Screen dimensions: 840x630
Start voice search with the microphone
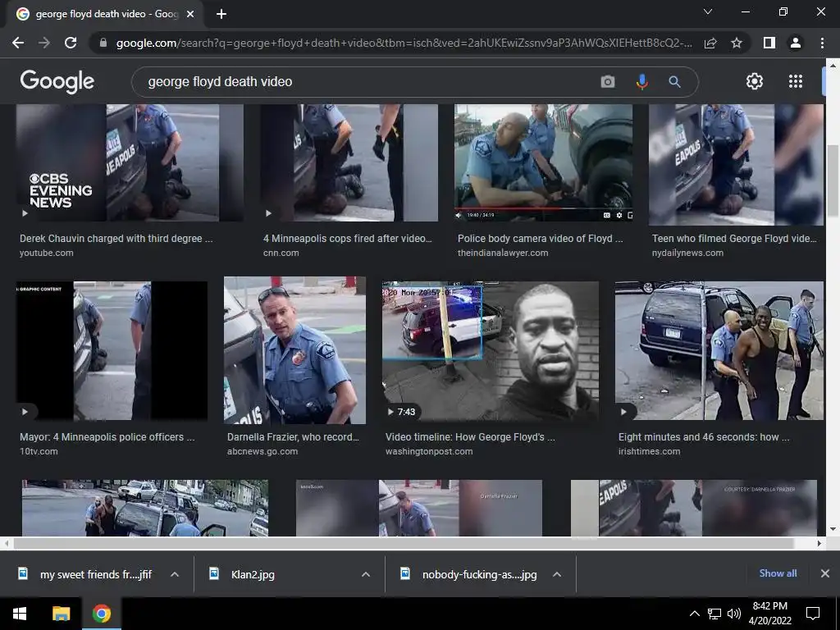pos(641,82)
